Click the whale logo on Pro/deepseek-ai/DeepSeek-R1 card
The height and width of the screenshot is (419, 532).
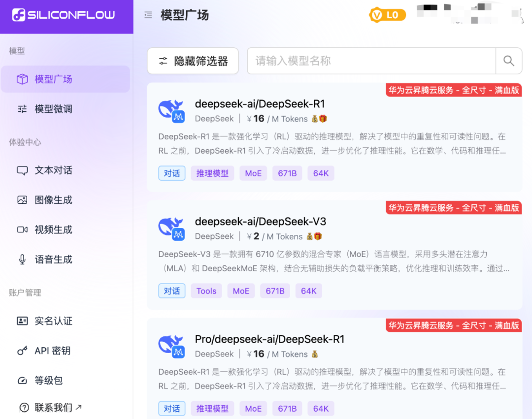point(172,346)
